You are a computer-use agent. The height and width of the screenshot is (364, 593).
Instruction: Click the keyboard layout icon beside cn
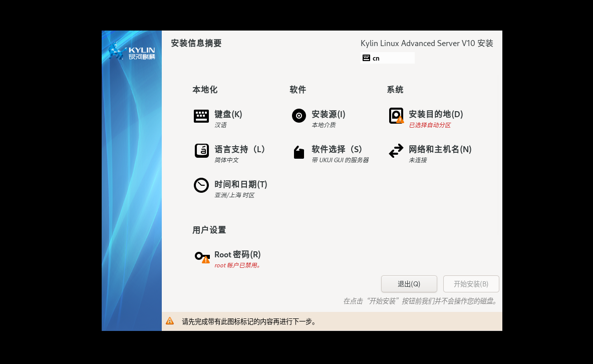(x=366, y=58)
